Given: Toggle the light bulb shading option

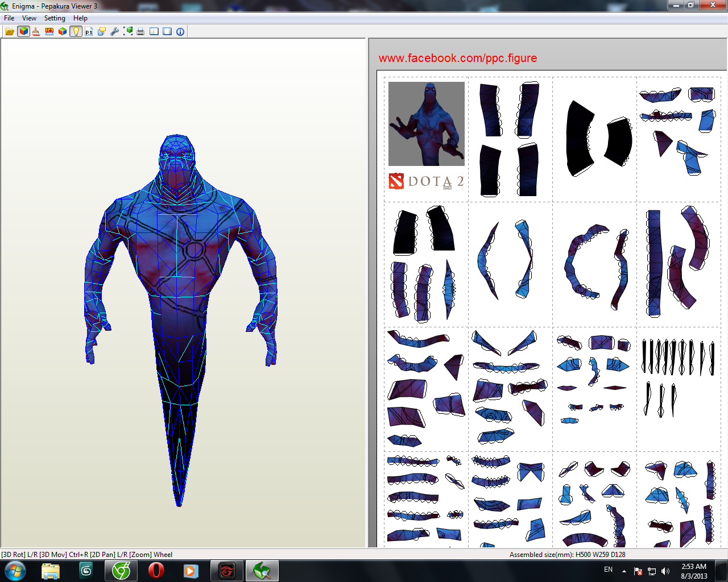Looking at the screenshot, I should [76, 31].
